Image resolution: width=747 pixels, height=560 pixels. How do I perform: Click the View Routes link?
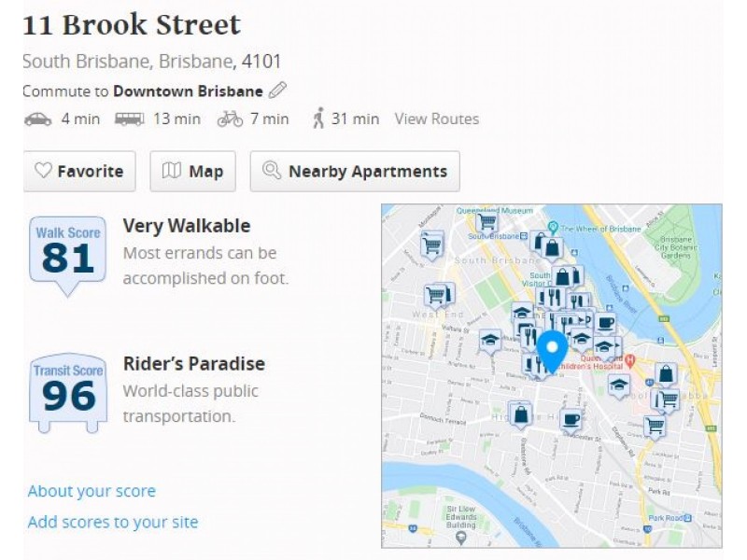[x=436, y=119]
